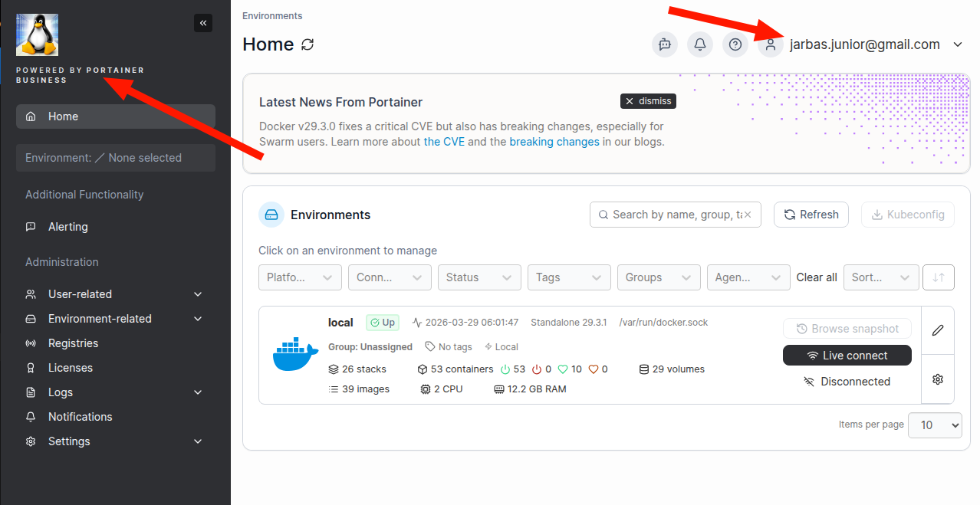
Task: Select Live connect for the local environment
Action: [x=847, y=355]
